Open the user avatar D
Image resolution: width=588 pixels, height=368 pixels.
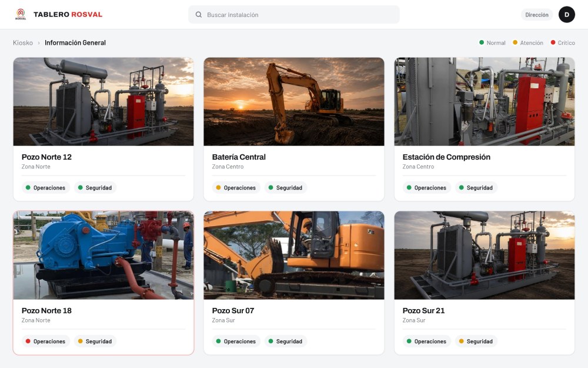567,15
